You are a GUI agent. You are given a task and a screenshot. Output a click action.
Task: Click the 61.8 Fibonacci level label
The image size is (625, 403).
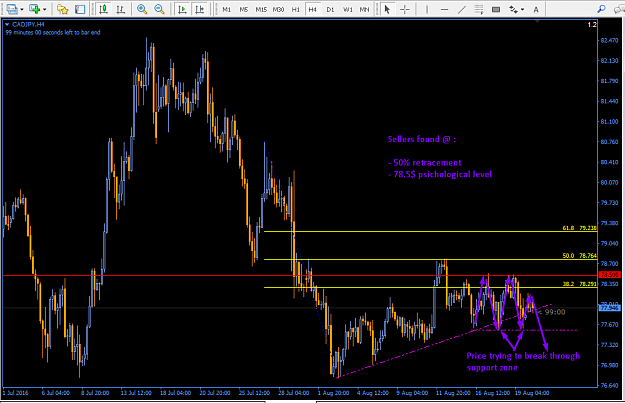coord(580,228)
